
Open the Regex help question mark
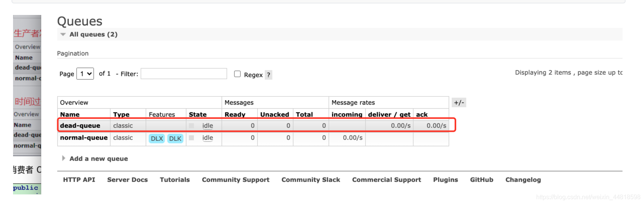tap(269, 75)
